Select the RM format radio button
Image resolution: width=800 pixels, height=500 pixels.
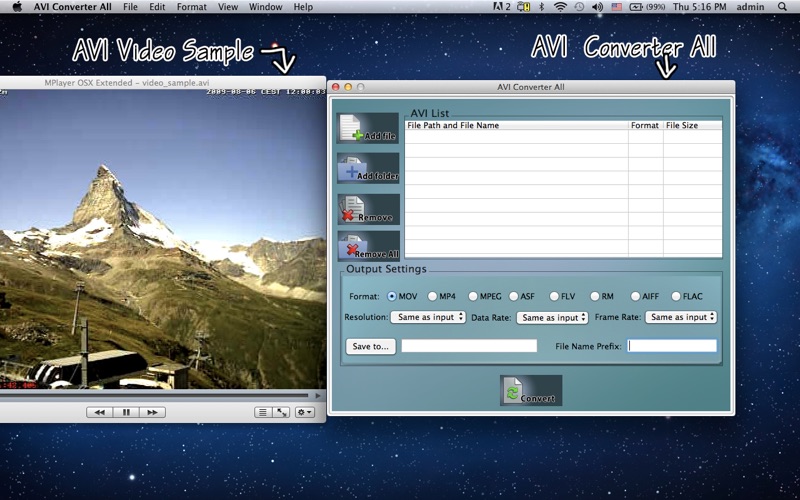click(594, 296)
